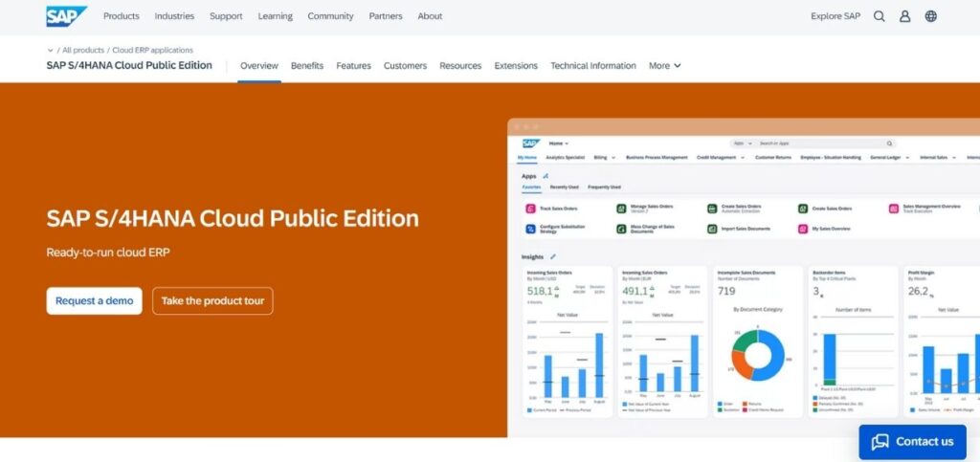Select the Favorites apps tab
Viewport: 980px width, 462px height.
[x=532, y=187]
